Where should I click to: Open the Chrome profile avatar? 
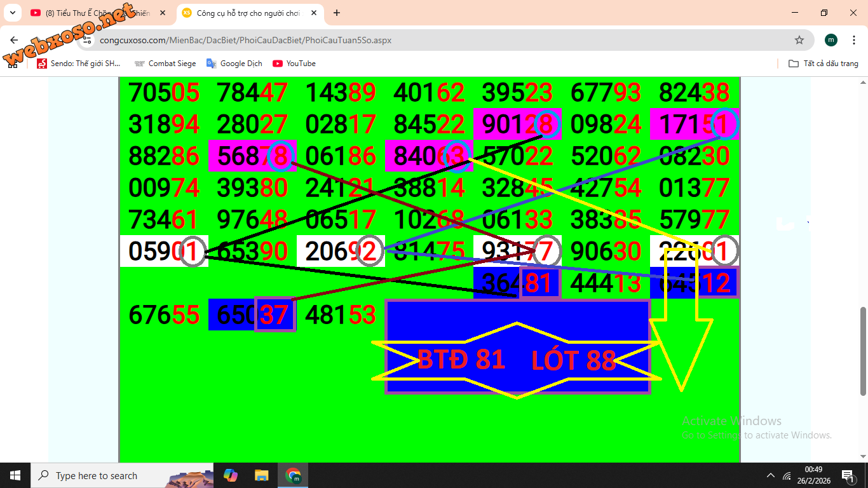[831, 39]
